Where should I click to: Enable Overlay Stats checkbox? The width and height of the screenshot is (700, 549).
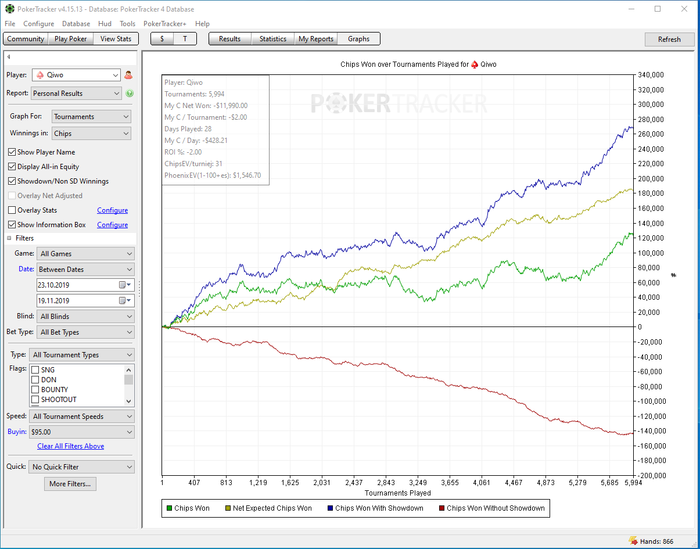click(x=12, y=210)
